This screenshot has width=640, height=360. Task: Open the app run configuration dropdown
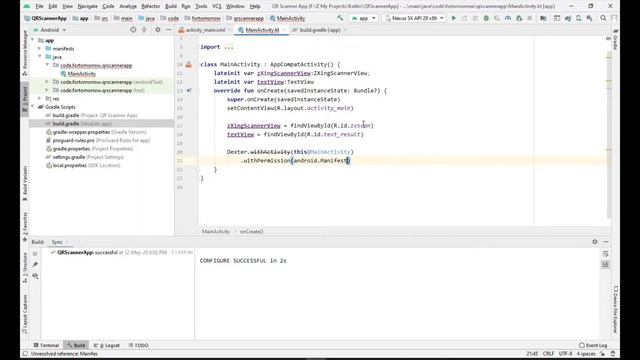click(x=363, y=18)
